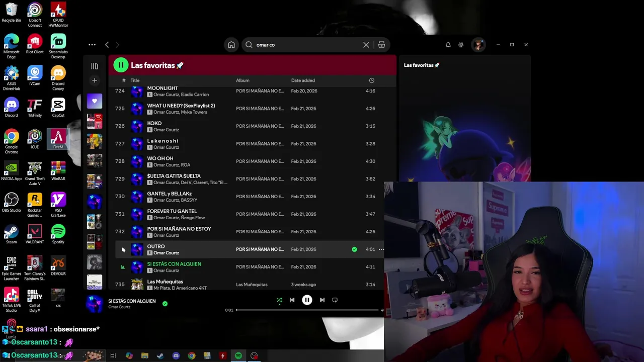Open the Friend Activity icon
The height and width of the screenshot is (362, 644).
click(x=461, y=45)
